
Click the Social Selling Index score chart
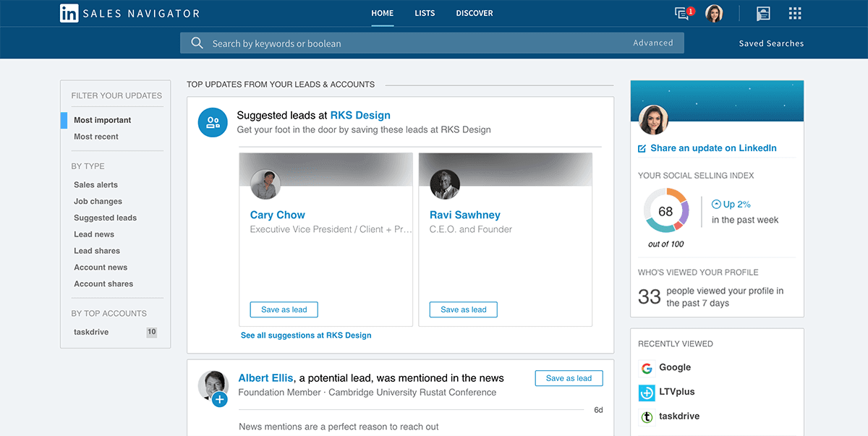click(666, 211)
